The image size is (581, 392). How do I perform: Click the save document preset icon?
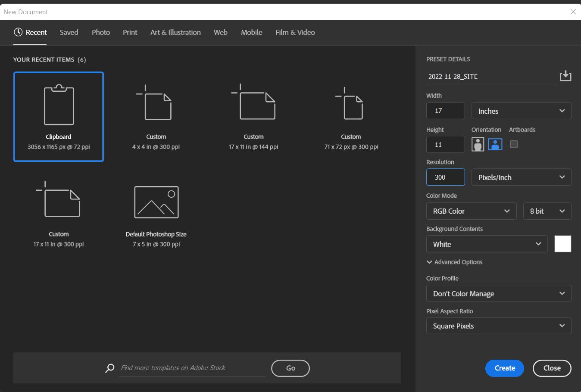pos(565,76)
